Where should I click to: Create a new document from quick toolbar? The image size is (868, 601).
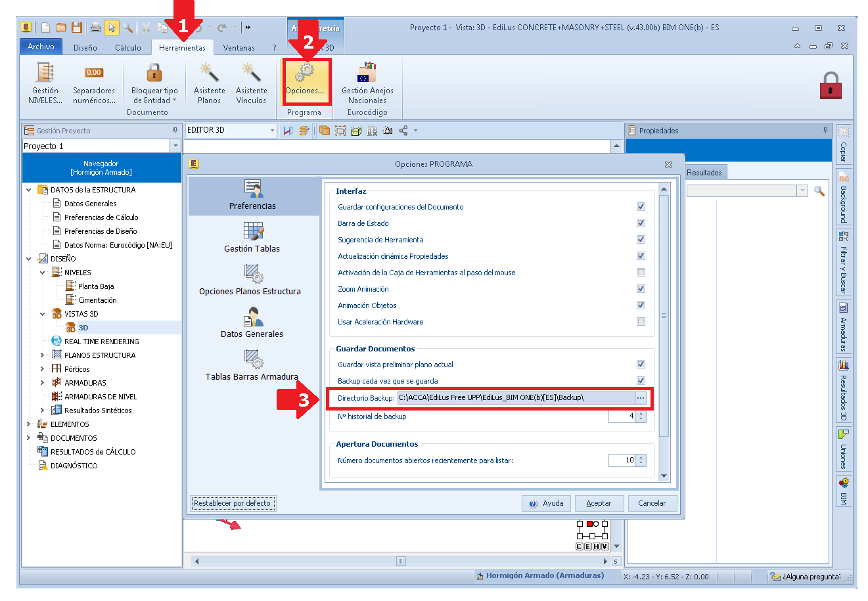[45, 28]
